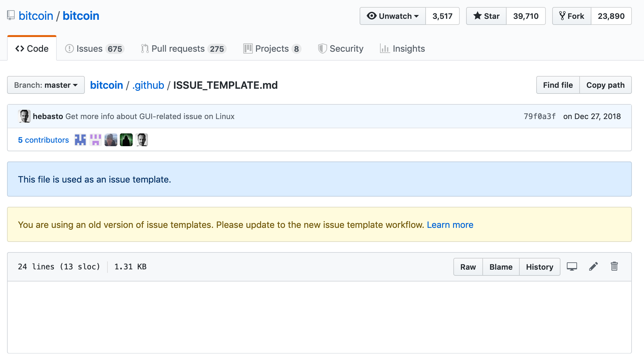
Task: Star the bitcoin repository
Action: pyautogui.click(x=487, y=16)
